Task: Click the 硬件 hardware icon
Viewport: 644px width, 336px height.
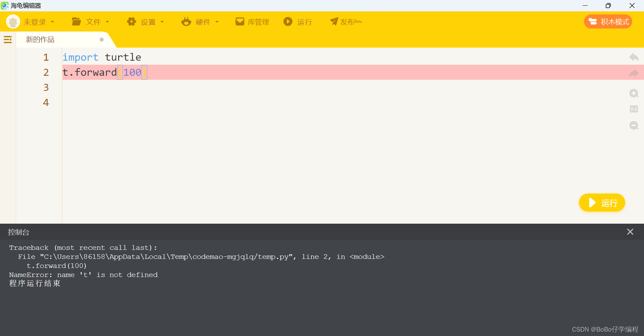Action: [186, 22]
